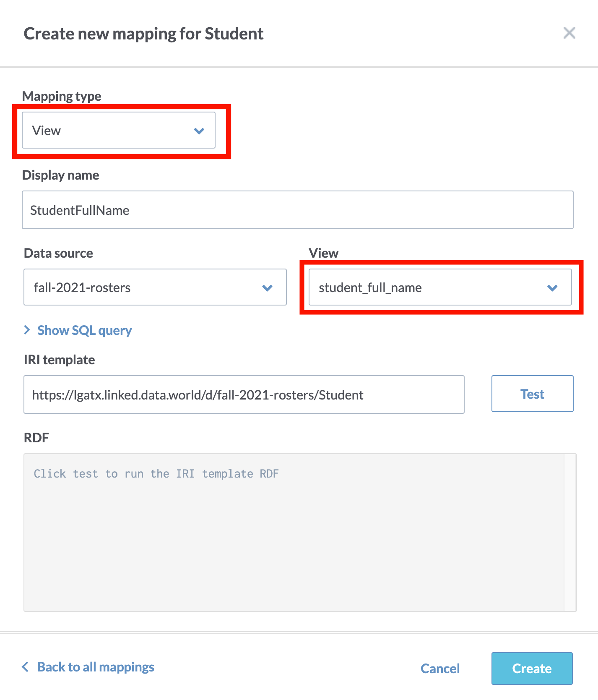
Task: Open the Mapping type dropdown
Action: click(119, 130)
